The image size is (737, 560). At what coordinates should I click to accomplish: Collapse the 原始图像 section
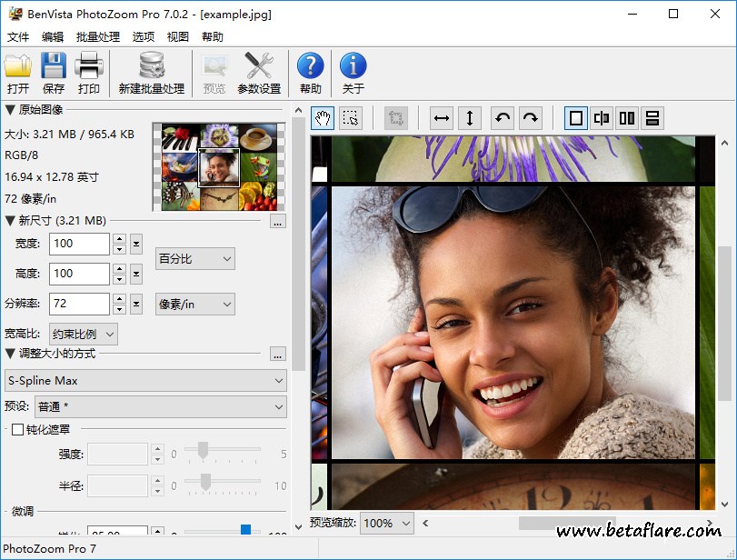tap(10, 110)
